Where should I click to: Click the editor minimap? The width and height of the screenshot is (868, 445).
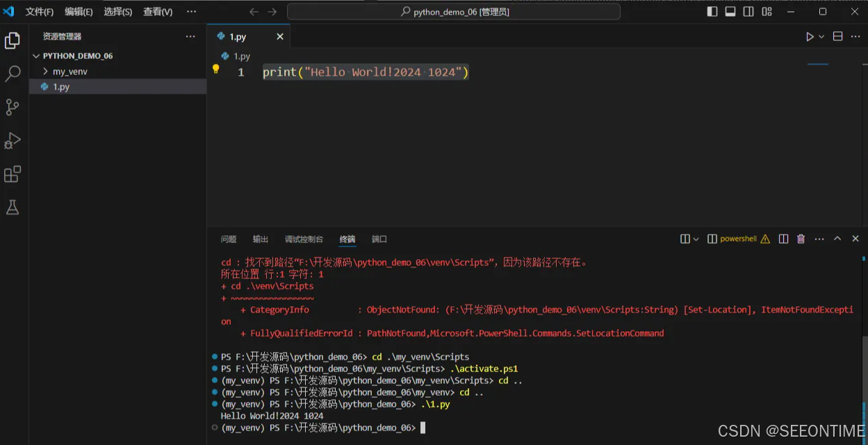(x=818, y=65)
